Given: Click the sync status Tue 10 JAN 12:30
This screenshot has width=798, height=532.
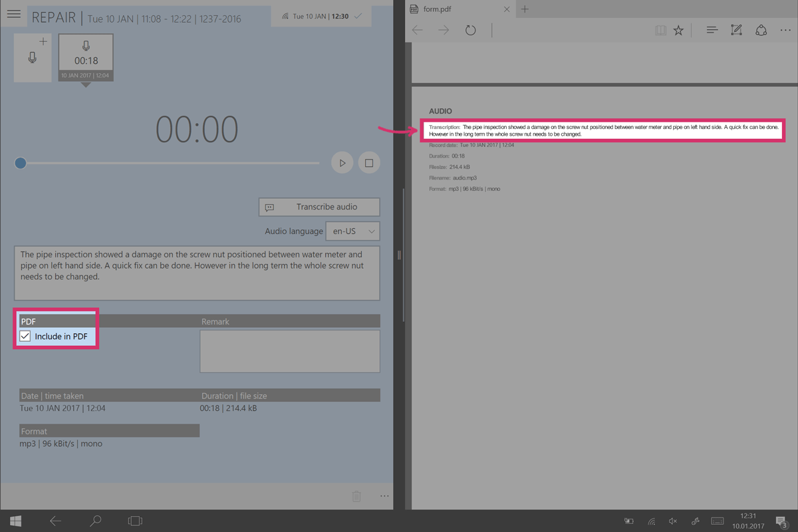Looking at the screenshot, I should click(x=322, y=16).
